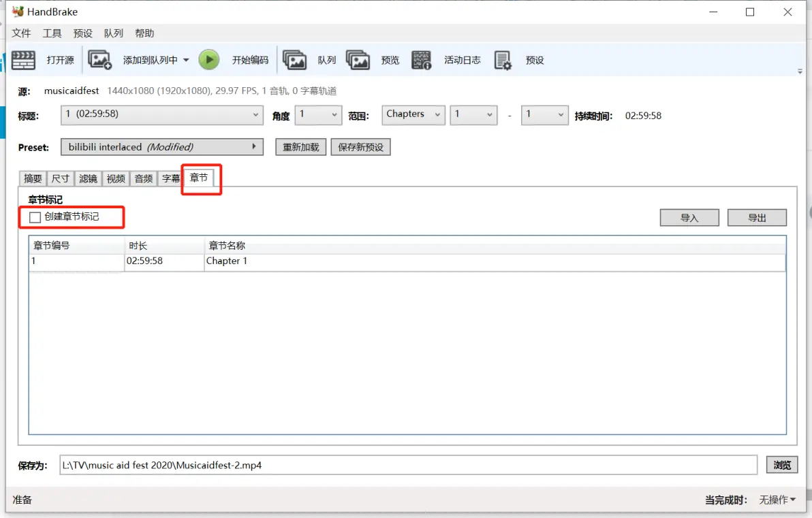The height and width of the screenshot is (518, 812).
Task: Switch to the 视频 tab
Action: coord(116,178)
